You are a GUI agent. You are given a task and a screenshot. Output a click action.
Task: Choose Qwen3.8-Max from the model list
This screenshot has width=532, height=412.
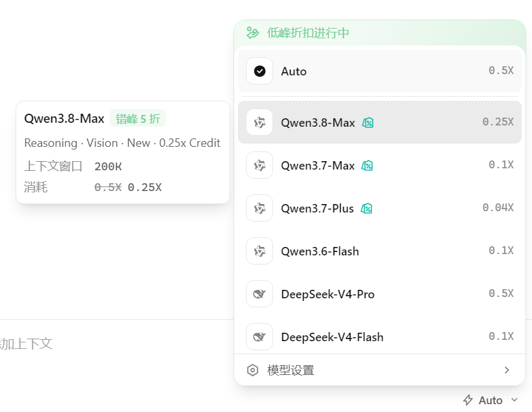point(380,122)
